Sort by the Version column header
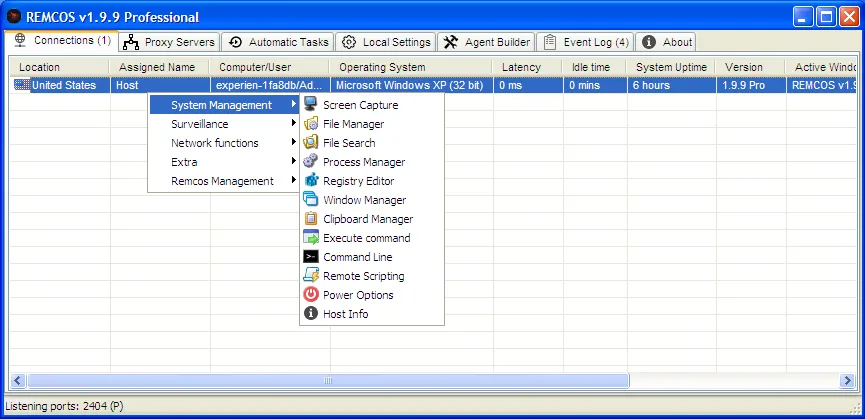The image size is (865, 419). point(750,67)
